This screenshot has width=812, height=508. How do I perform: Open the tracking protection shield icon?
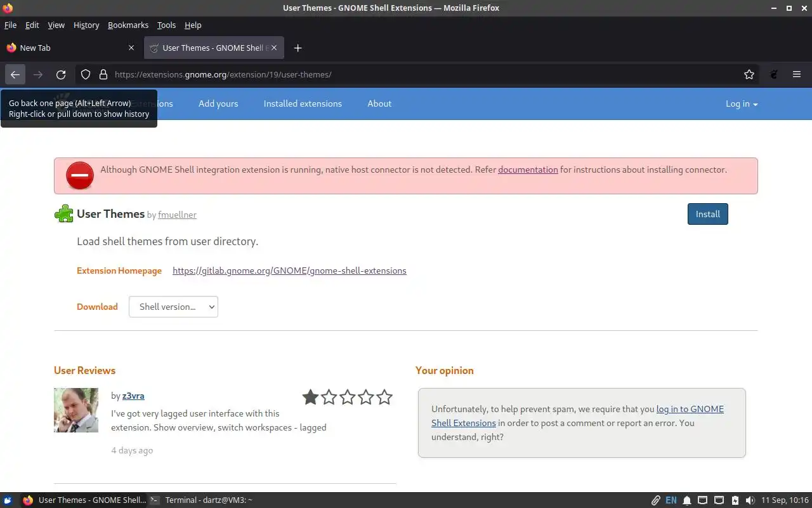click(86, 74)
